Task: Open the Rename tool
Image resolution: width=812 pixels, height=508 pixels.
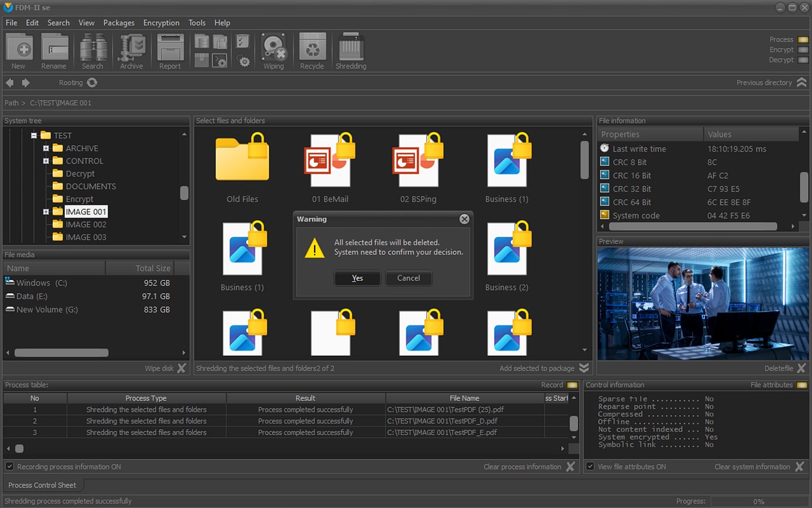Action: [x=55, y=50]
